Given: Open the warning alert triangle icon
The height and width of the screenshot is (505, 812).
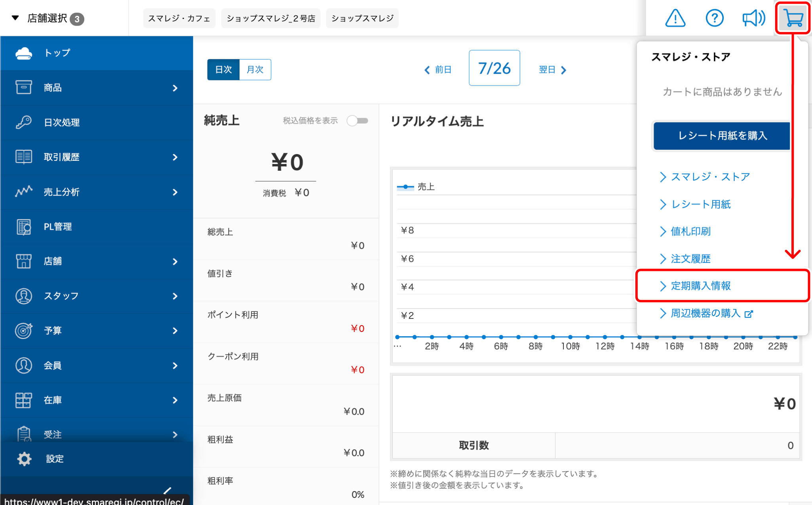Looking at the screenshot, I should 675,18.
